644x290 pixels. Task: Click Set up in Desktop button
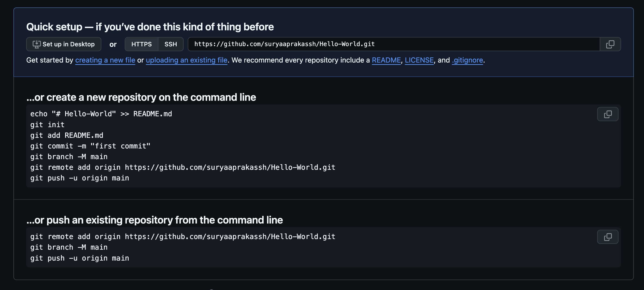pos(64,44)
